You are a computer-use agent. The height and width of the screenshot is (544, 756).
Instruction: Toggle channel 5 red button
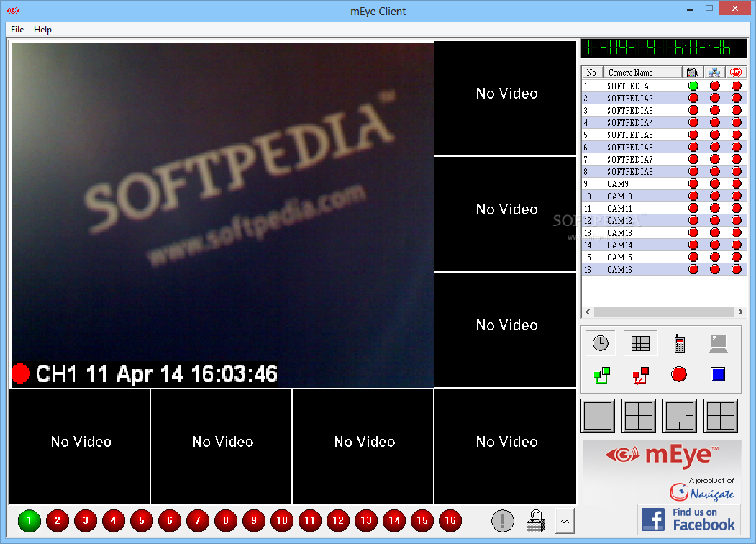point(142,521)
